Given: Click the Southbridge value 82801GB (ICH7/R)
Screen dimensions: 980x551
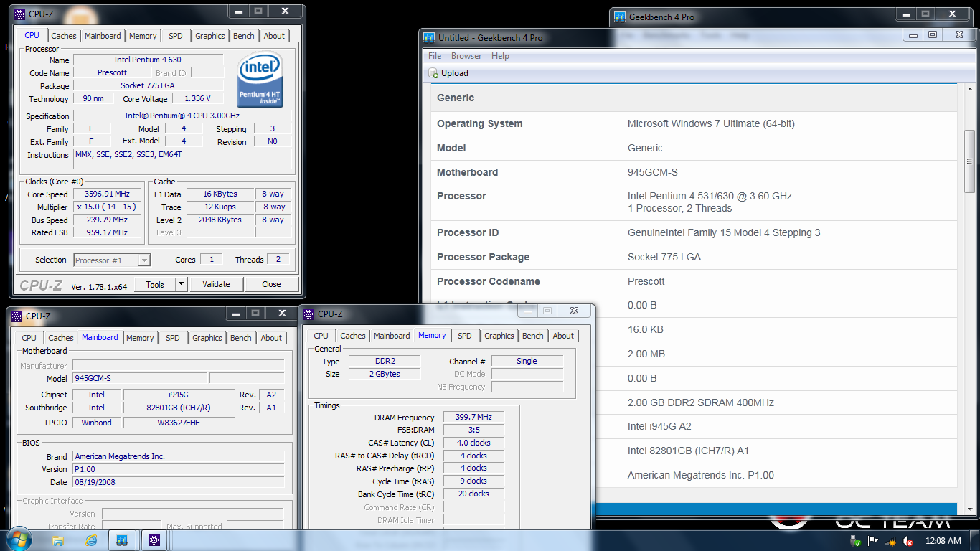Looking at the screenshot, I should (x=179, y=408).
